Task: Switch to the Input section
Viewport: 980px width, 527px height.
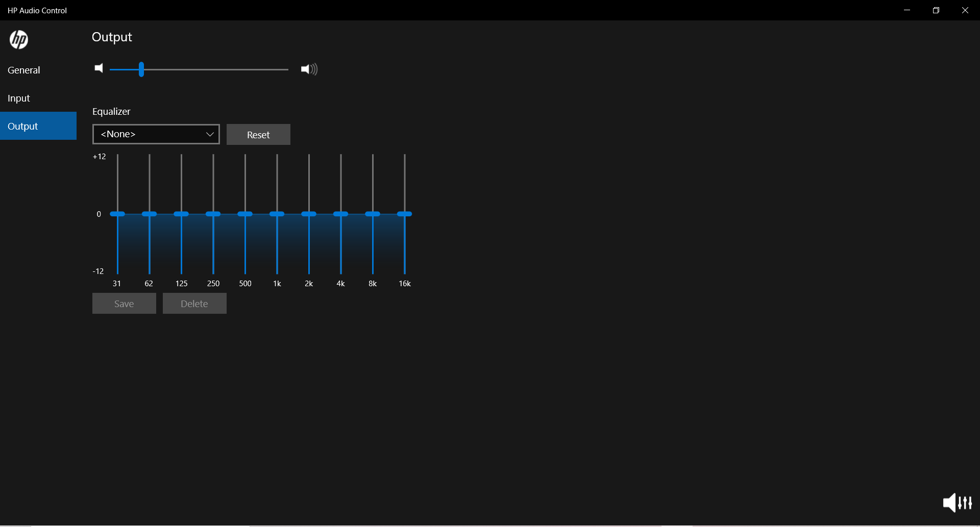Action: (x=18, y=98)
